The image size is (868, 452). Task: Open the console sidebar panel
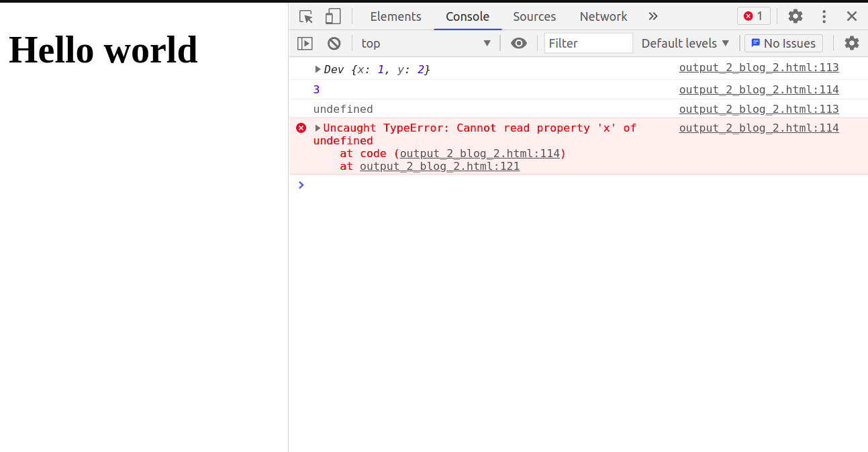[x=305, y=43]
